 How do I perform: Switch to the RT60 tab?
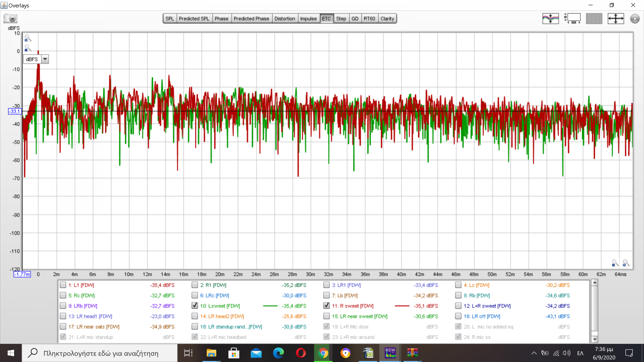(x=369, y=18)
